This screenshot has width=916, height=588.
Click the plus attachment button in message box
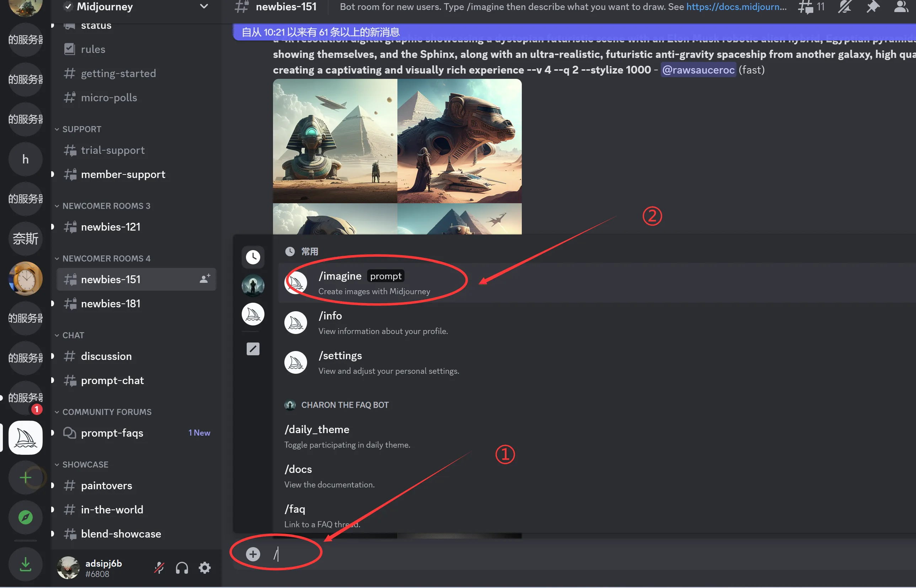[x=253, y=554]
